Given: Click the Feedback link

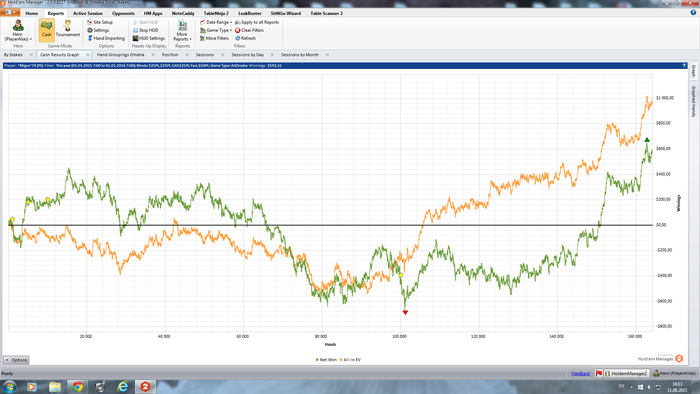Looking at the screenshot, I should [581, 373].
